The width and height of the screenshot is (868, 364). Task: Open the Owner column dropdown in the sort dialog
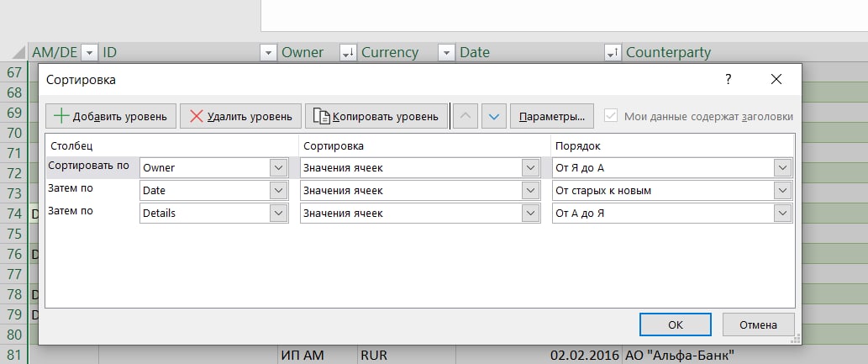click(x=279, y=168)
